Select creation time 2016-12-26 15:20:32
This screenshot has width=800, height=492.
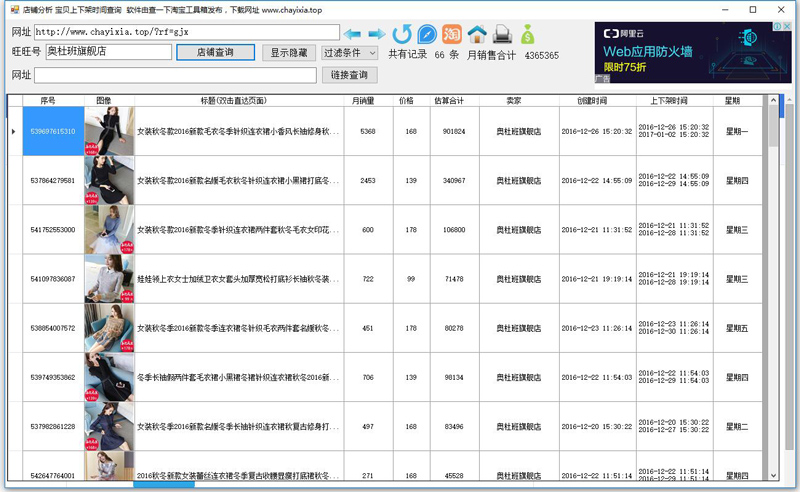(x=597, y=131)
